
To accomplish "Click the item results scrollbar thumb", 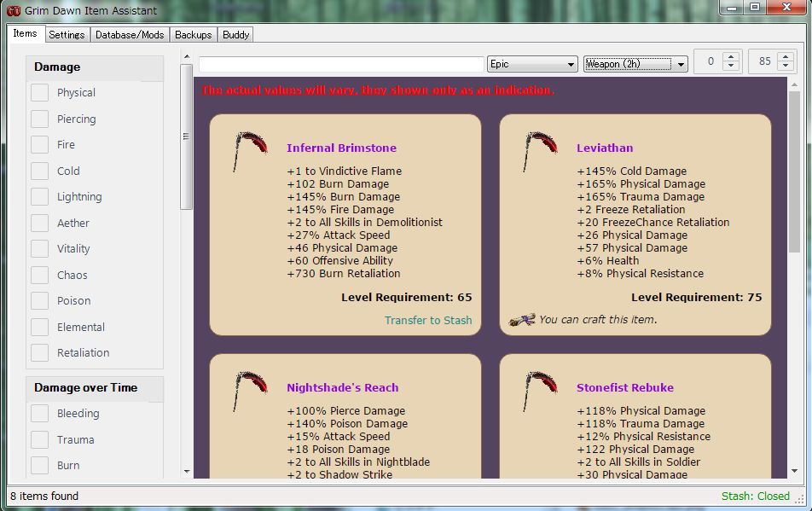I will pos(794,172).
